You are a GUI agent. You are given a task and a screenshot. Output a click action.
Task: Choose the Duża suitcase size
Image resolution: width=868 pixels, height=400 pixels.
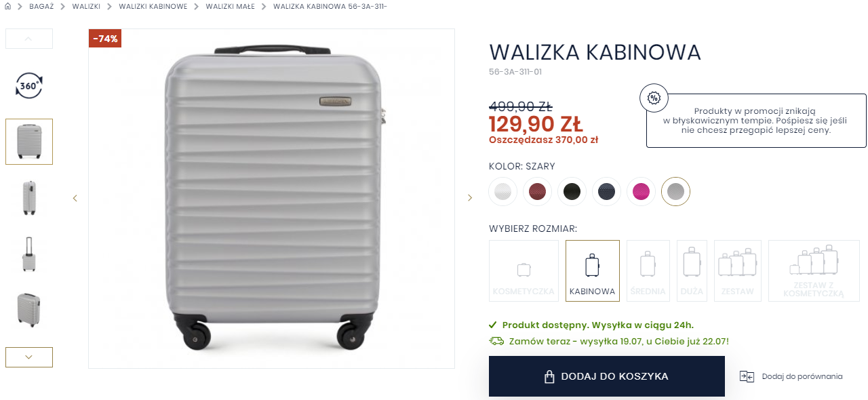692,271
